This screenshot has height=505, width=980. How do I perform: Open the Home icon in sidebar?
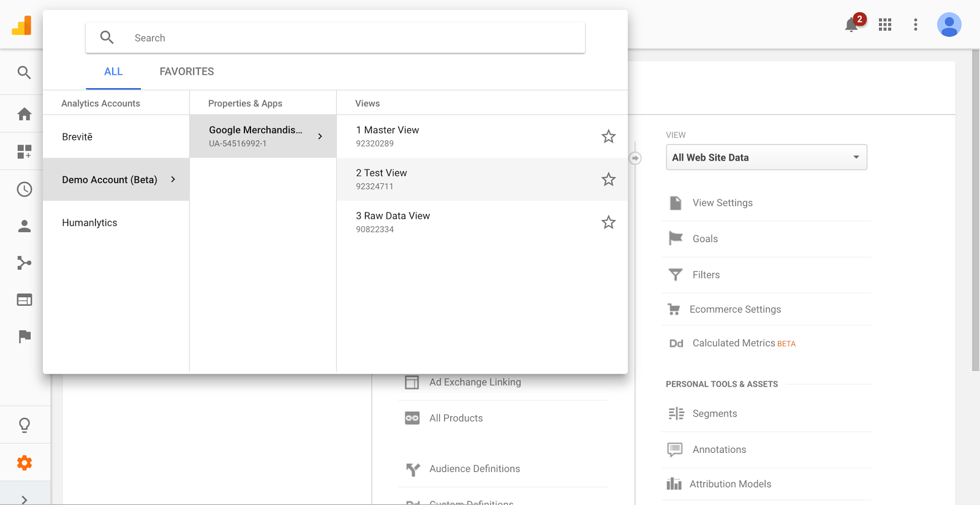[24, 114]
